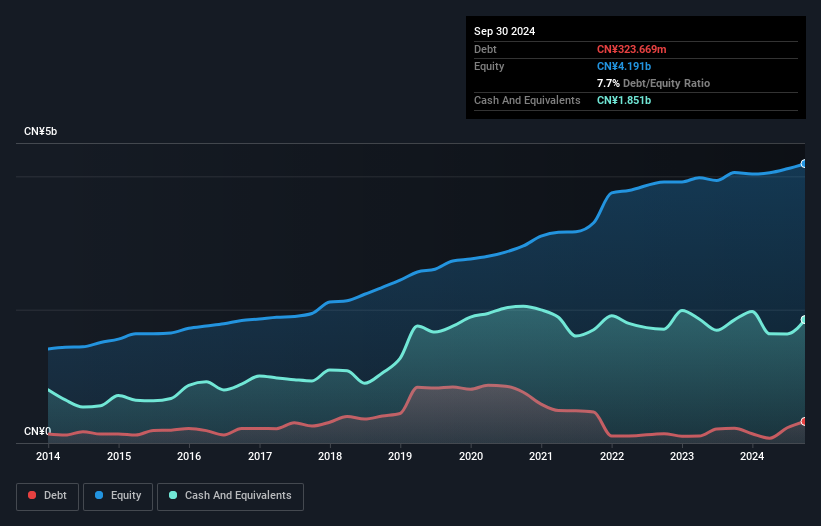Click the 2016 axis label

(189, 456)
